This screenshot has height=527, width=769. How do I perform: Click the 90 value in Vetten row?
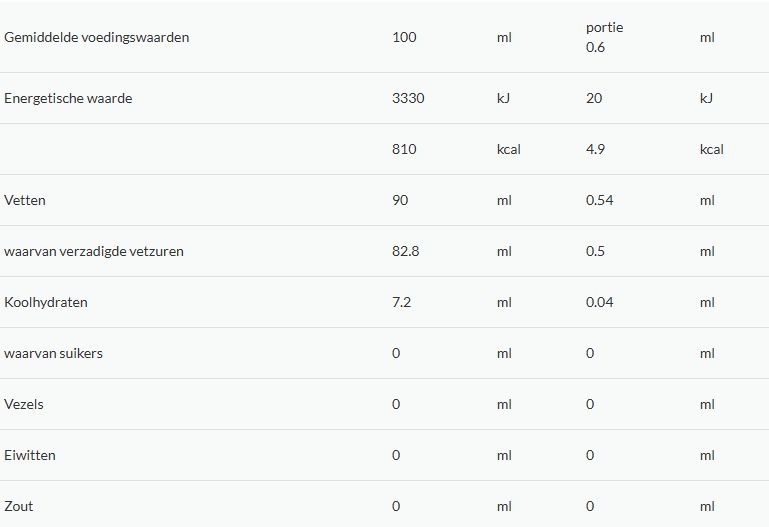(400, 200)
